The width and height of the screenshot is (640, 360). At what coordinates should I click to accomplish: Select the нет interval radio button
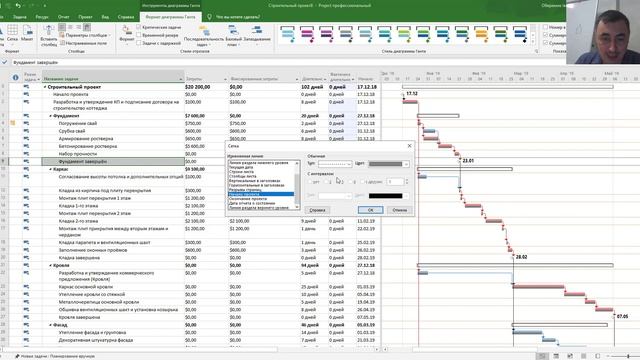pos(310,182)
